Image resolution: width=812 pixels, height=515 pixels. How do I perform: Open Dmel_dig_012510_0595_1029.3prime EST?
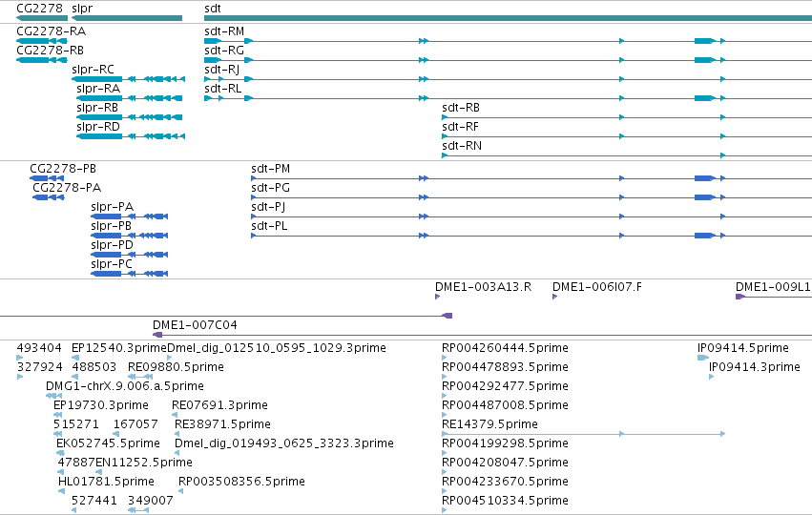coord(277,348)
